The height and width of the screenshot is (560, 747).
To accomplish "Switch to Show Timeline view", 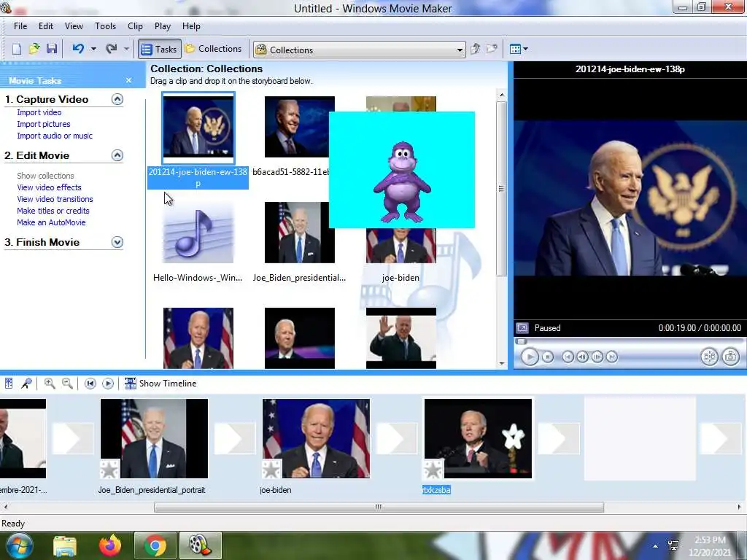I will coord(160,384).
